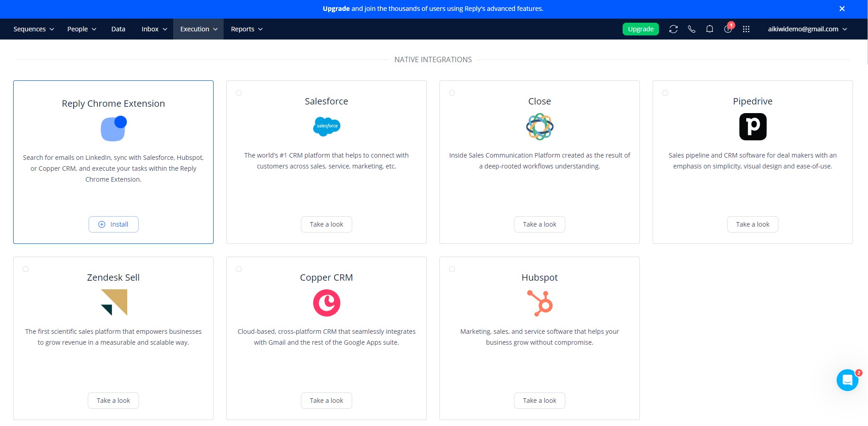
Task: Install the Reply Chrome Extension
Action: coord(114,224)
